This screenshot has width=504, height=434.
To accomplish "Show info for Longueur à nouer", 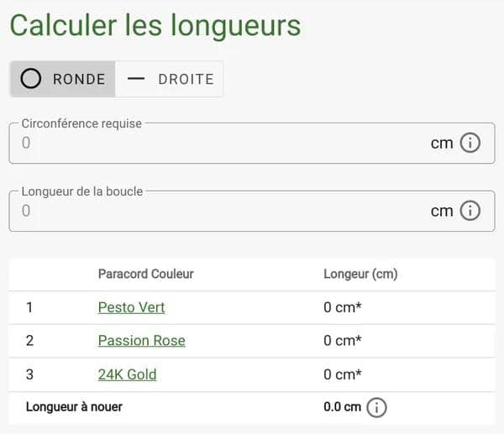I will pyautogui.click(x=377, y=408).
